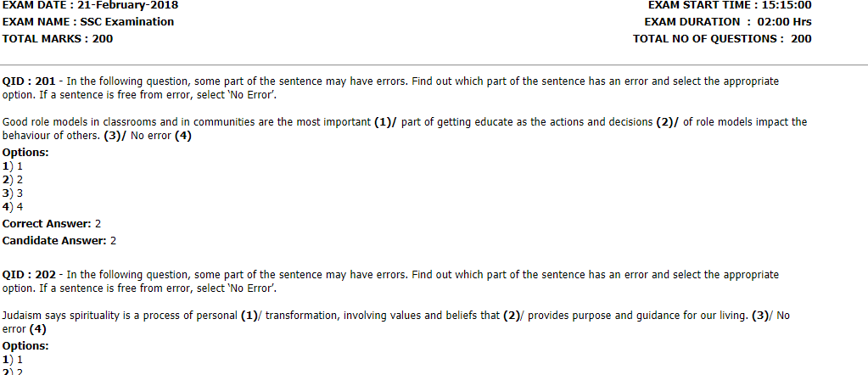Select option 1 under QID 202
This screenshot has height=375, width=868.
pyautogui.click(x=12, y=360)
